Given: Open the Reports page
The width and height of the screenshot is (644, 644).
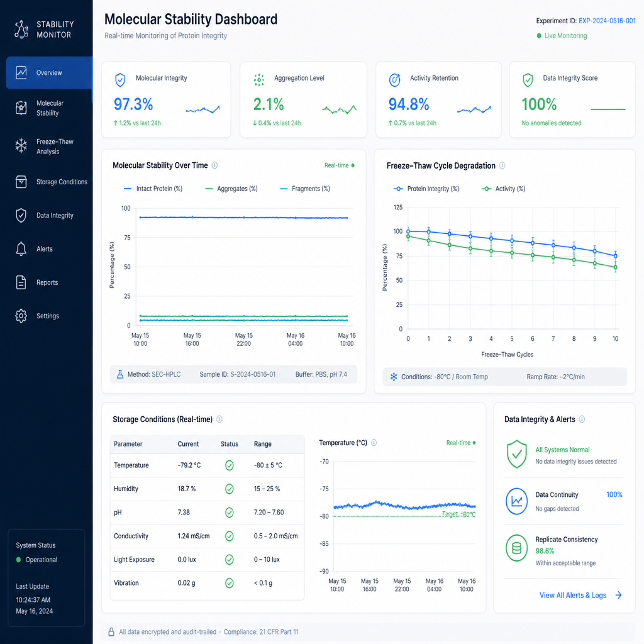Looking at the screenshot, I should point(49,282).
